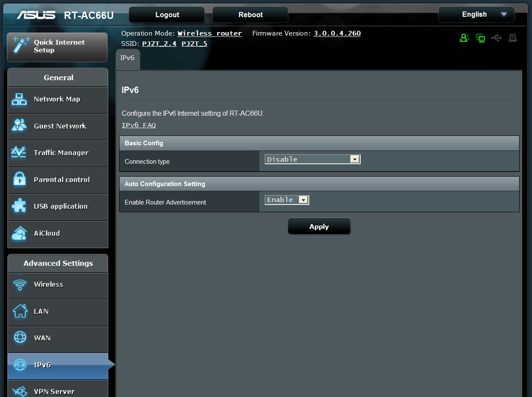Viewport: 532px width, 397px height.
Task: Click the Connection type label
Action: (x=147, y=162)
